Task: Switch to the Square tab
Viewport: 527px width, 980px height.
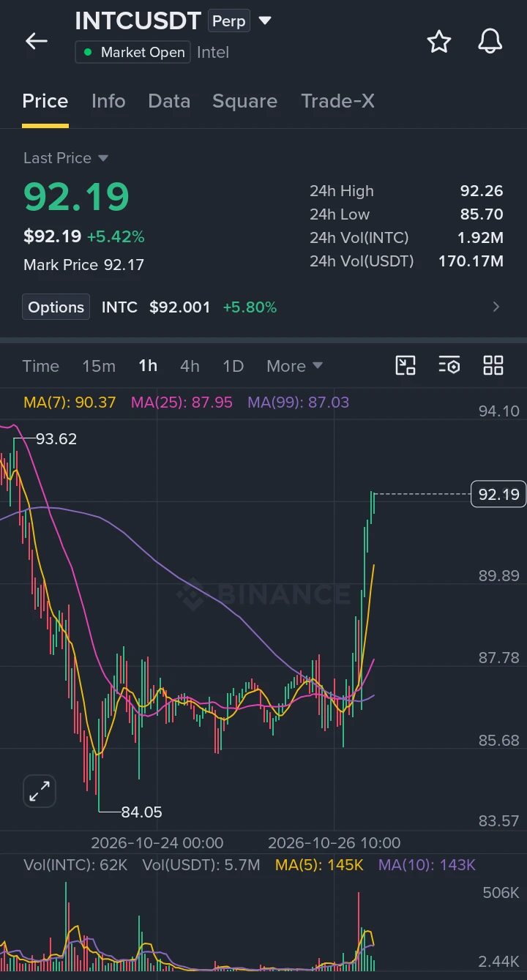Action: coord(244,101)
